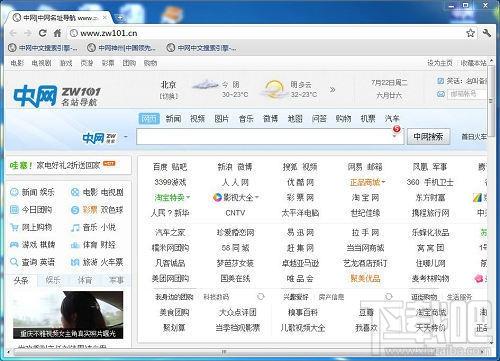Click the 设为主页 link
Image resolution: width=500 pixels, height=361 pixels.
tap(440, 63)
